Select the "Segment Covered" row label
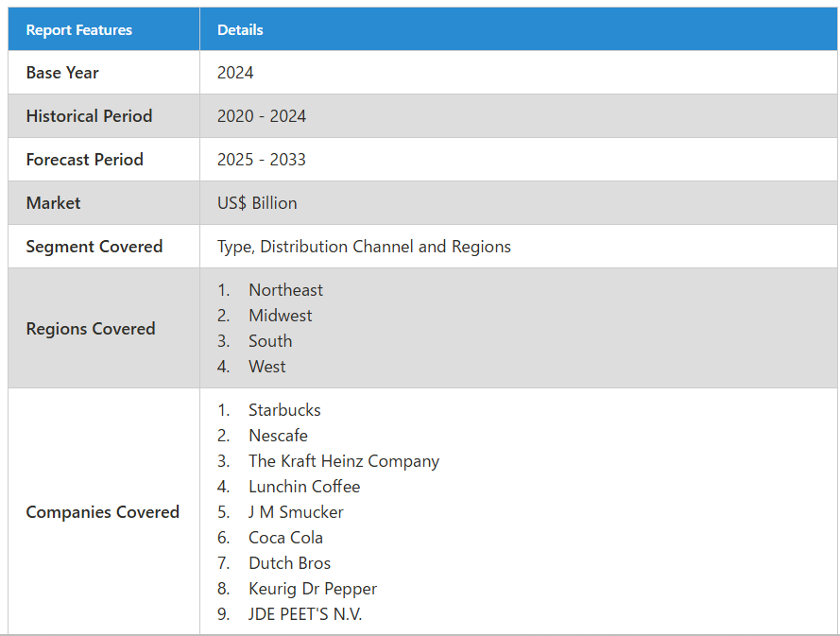Viewport: 840px width, 636px height. pyautogui.click(x=94, y=247)
